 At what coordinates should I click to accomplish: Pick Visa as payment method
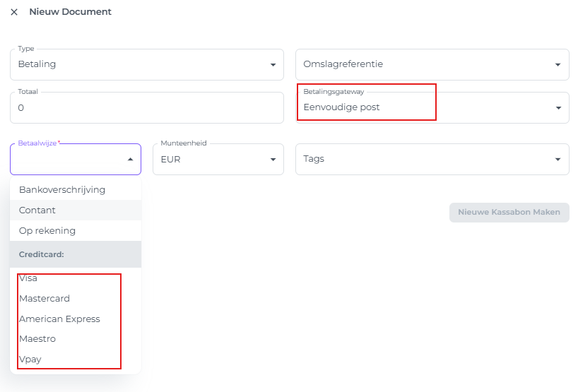28,278
